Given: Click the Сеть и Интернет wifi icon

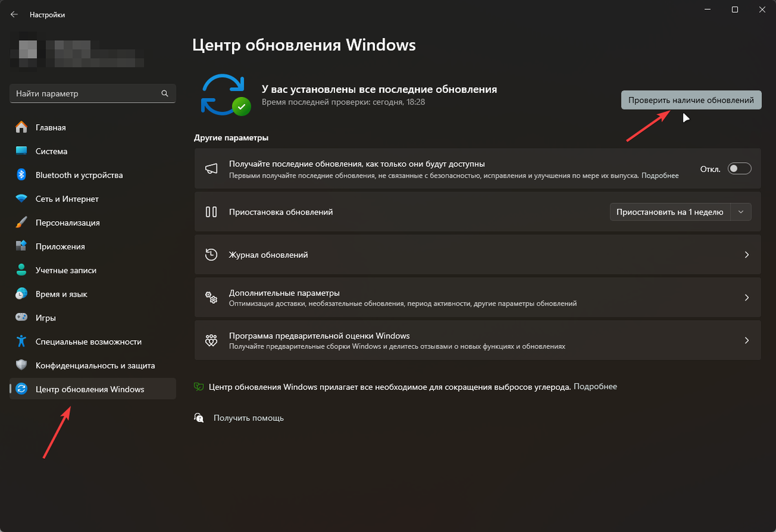Looking at the screenshot, I should (21, 199).
